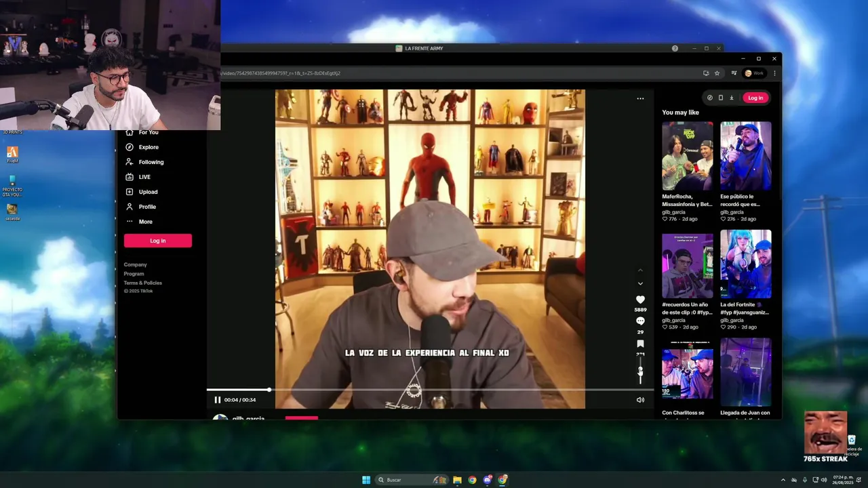Open 'La del Fortnite' video thumbnail

pos(746,264)
